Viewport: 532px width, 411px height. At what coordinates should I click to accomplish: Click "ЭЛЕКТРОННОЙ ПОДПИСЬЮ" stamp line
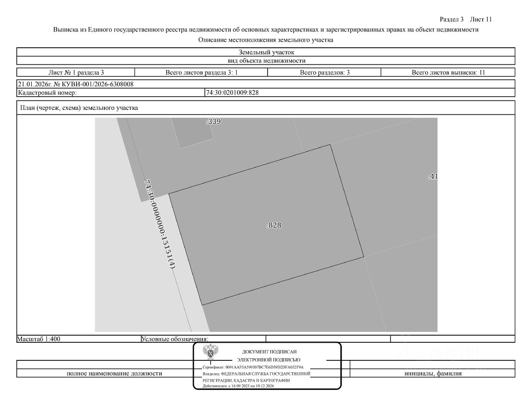(269, 360)
